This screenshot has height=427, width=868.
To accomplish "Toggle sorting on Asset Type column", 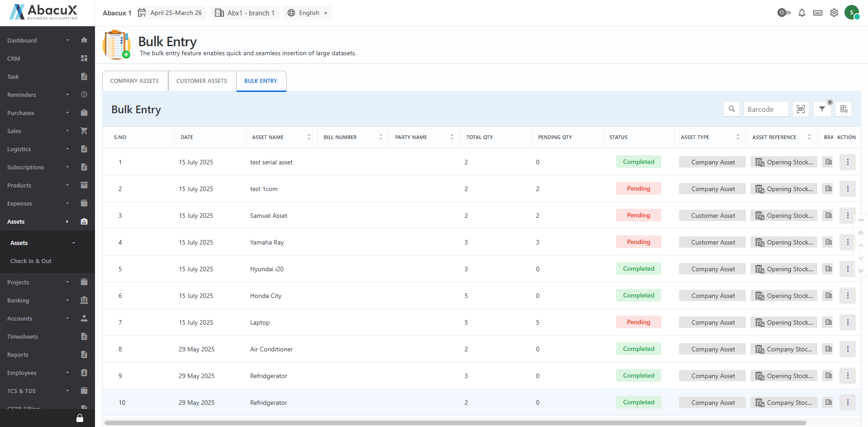I will click(x=738, y=137).
